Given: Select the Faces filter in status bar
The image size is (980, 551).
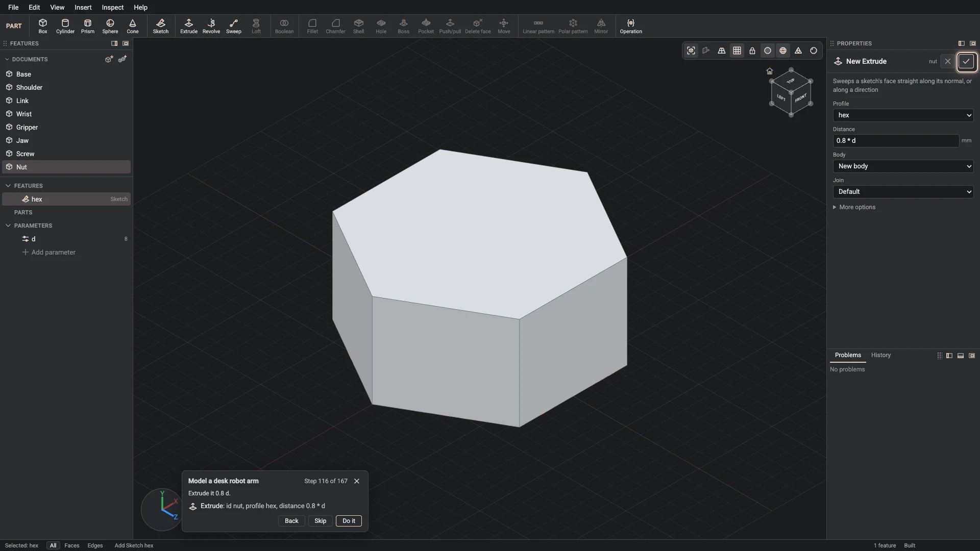Looking at the screenshot, I should click(x=72, y=545).
